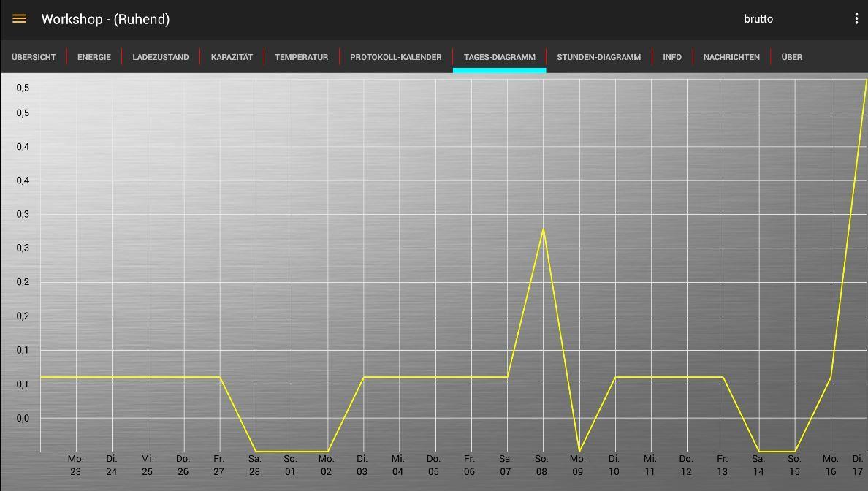Click the 'So. 01' axis label
This screenshot has width=868, height=491.
click(290, 465)
